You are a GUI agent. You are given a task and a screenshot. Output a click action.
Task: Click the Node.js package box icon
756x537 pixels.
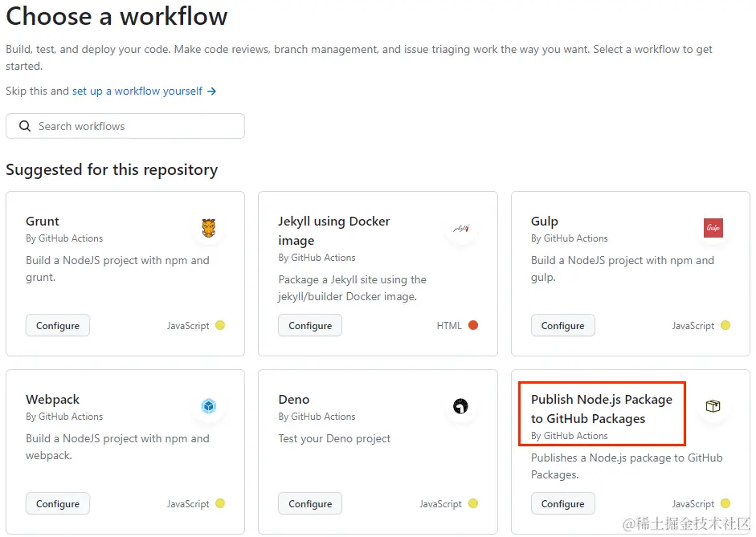pos(713,407)
